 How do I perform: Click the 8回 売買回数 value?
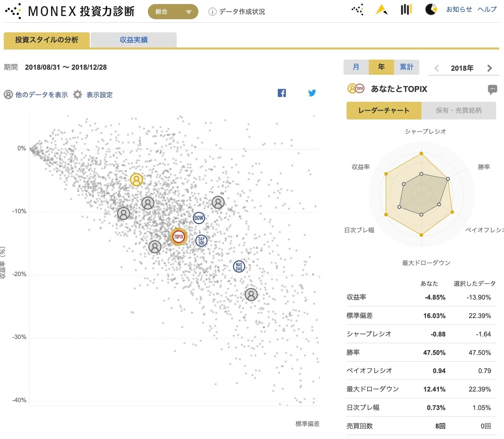(441, 426)
